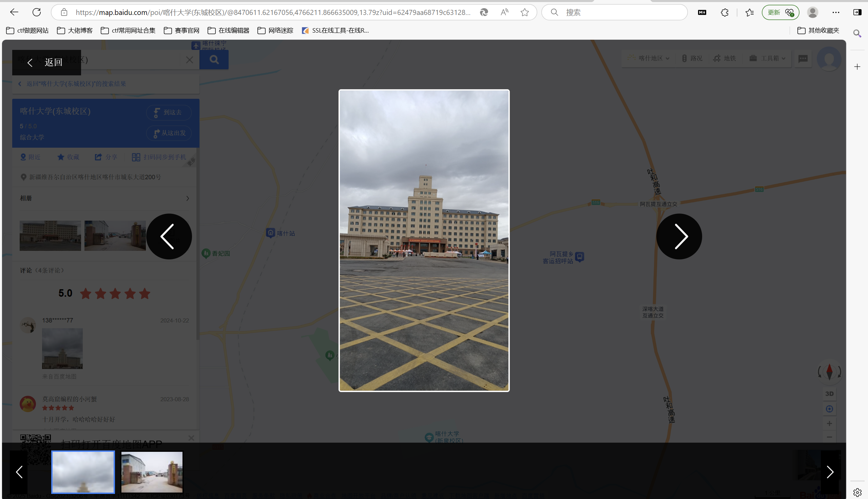The width and height of the screenshot is (868, 499).
Task: Open the 喀什地区 city dropdown
Action: pyautogui.click(x=649, y=58)
